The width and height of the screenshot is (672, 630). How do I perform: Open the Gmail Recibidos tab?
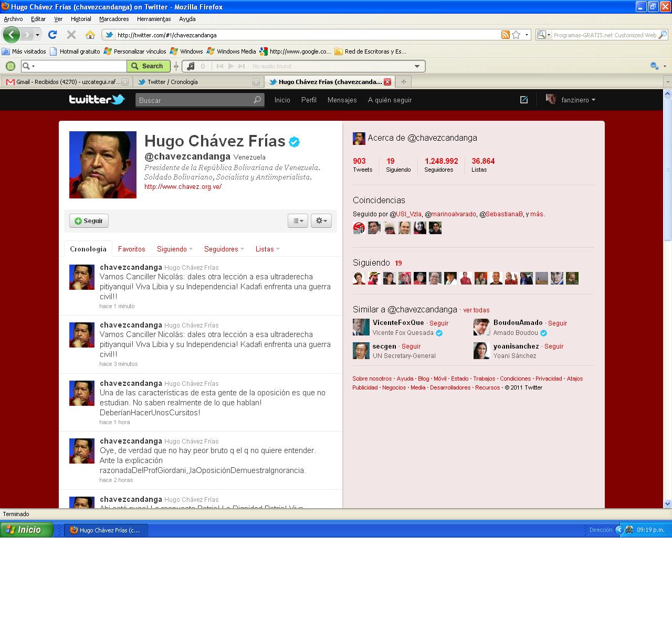pos(67,82)
